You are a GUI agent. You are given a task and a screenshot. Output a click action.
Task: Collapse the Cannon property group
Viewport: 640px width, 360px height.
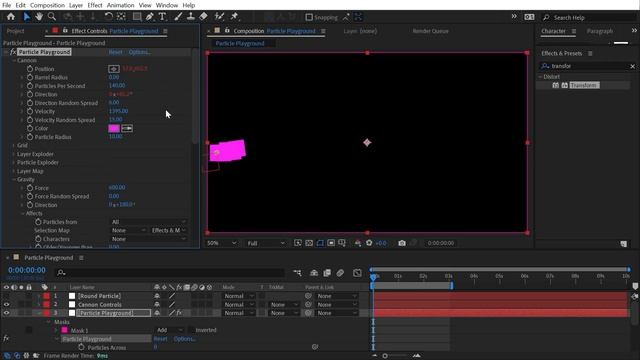[14, 60]
